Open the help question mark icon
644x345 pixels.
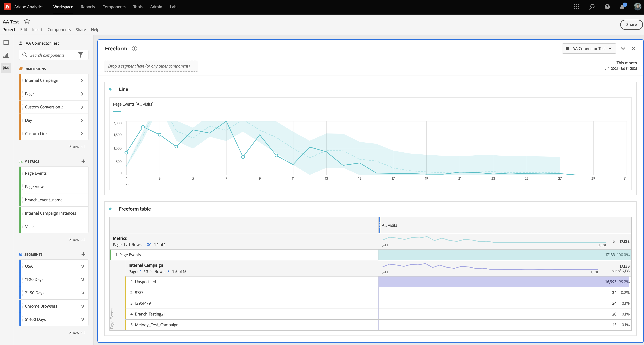[607, 7]
